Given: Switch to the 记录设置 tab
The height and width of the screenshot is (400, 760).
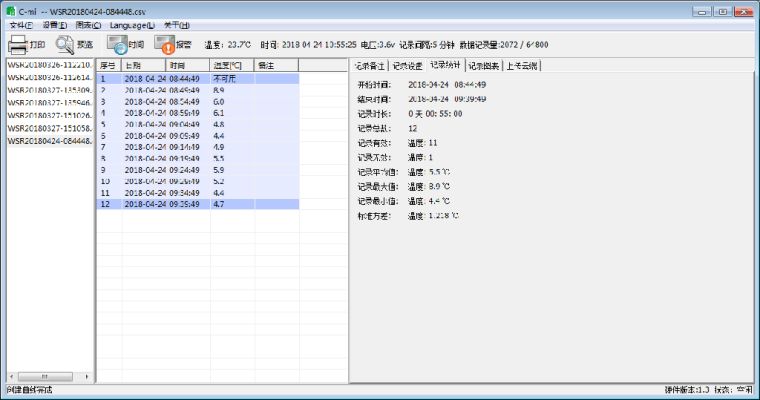Looking at the screenshot, I should 407,66.
